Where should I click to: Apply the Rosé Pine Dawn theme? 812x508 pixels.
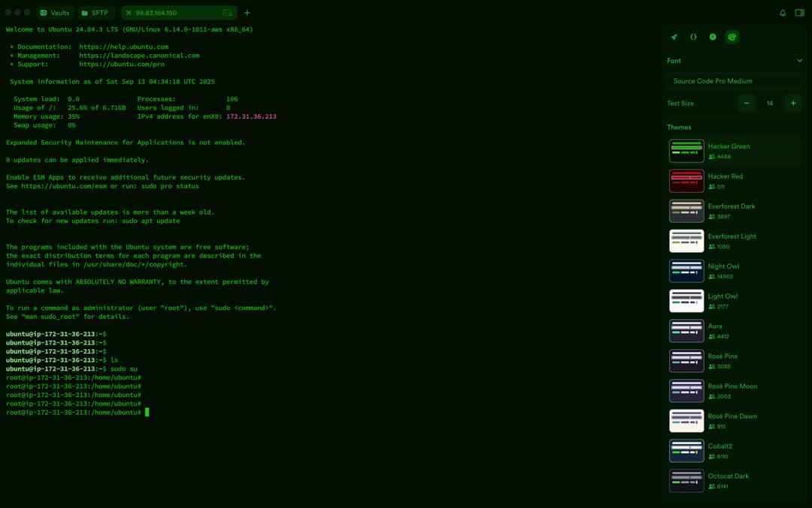(734, 421)
